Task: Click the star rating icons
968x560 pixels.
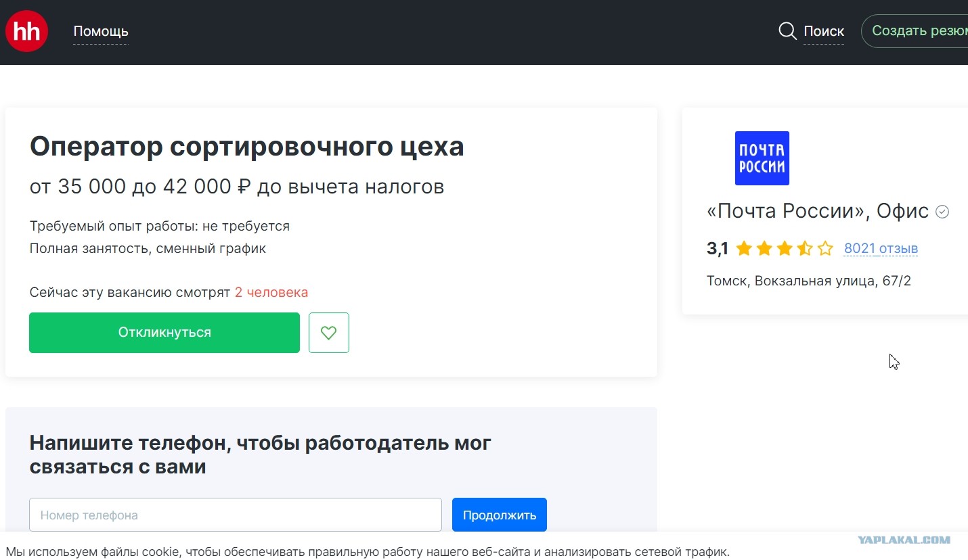Action: (785, 249)
